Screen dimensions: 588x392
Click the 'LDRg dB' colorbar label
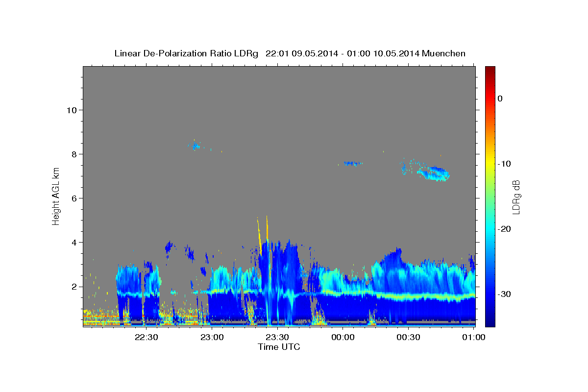click(x=516, y=196)
